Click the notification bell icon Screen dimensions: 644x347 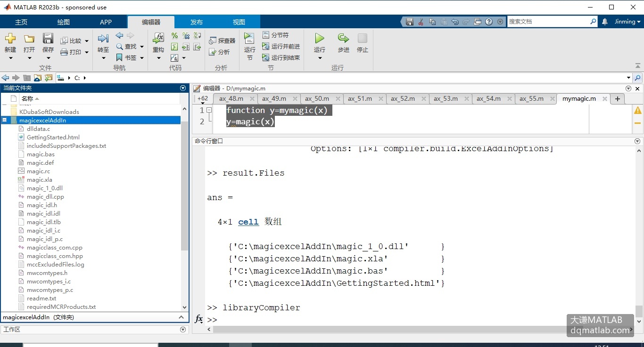tap(605, 22)
